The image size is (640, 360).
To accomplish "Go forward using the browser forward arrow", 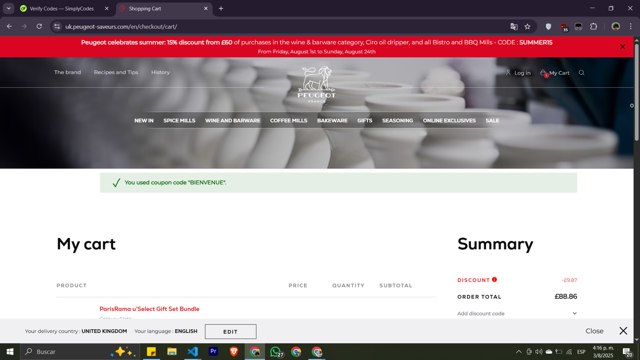I will 24,27.
